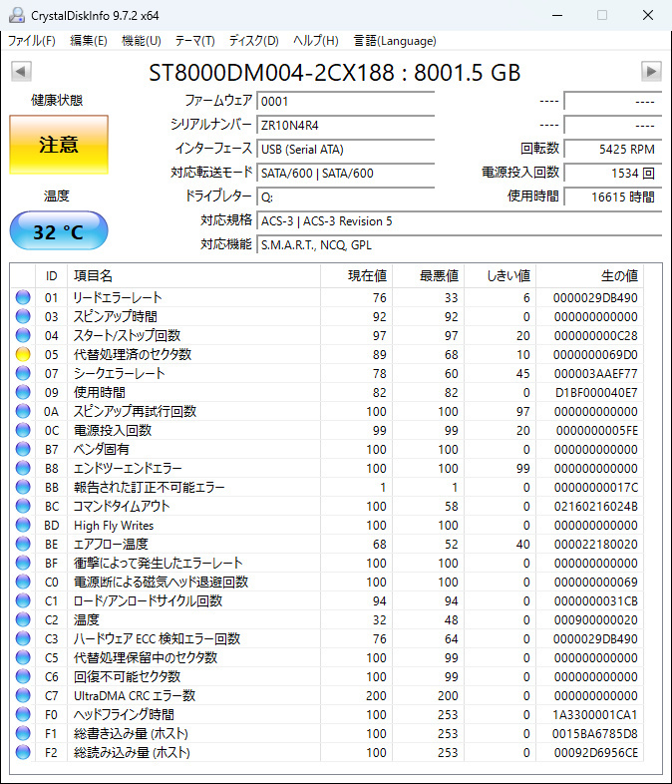Minimize the CrystalDiskInfo window
672x784 pixels.
coord(557,15)
